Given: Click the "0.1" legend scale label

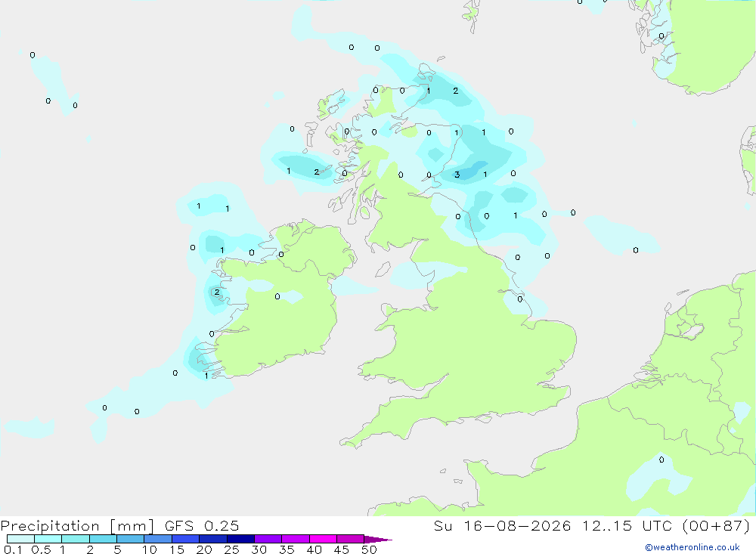Looking at the screenshot, I should click(13, 549).
